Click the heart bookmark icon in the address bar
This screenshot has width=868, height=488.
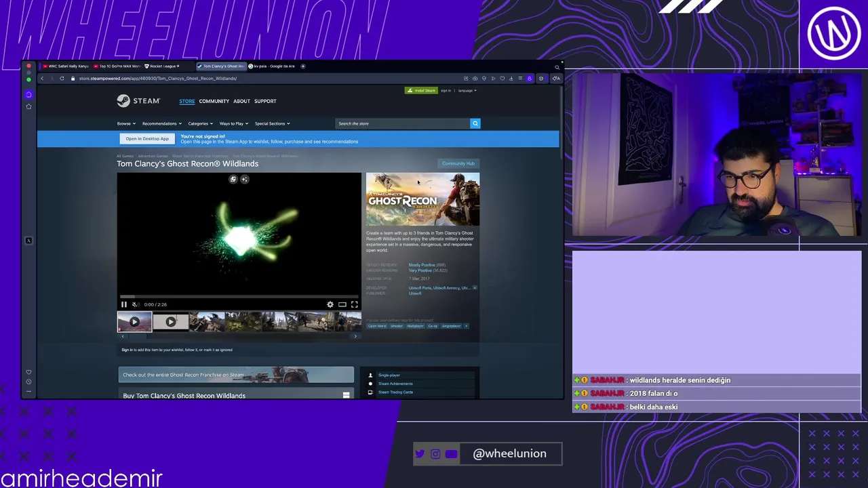(x=502, y=79)
